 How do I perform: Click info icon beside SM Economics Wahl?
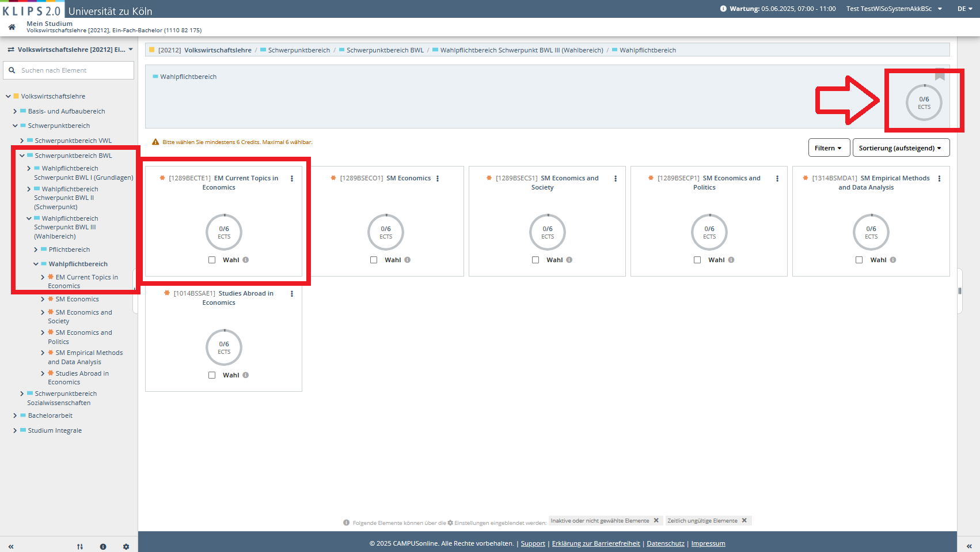tap(408, 260)
